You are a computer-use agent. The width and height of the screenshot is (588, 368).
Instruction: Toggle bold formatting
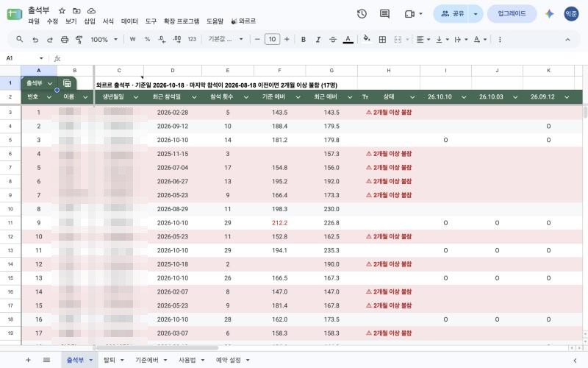304,39
